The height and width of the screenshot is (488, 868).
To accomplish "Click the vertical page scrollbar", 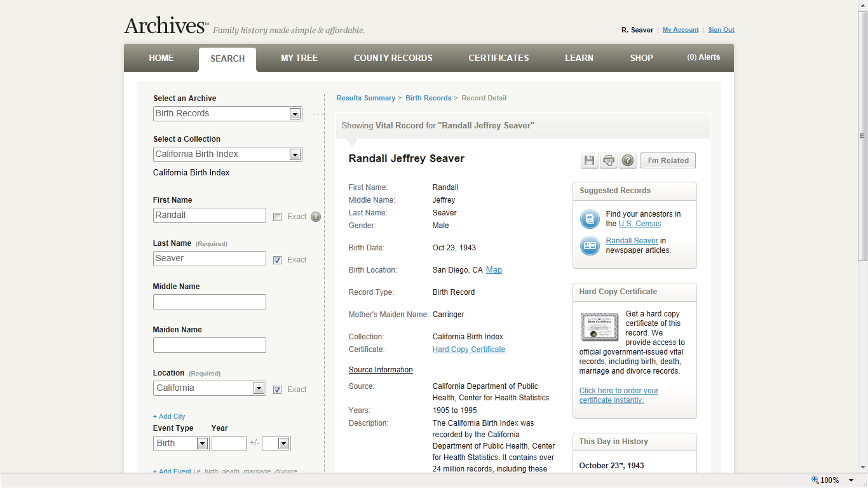I will tap(862, 135).
